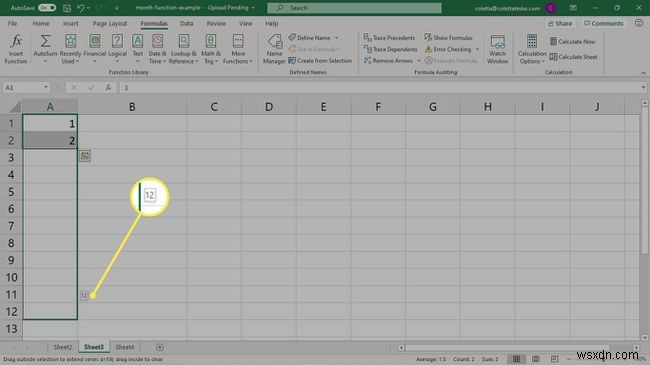Open Text functions library

tap(138, 49)
